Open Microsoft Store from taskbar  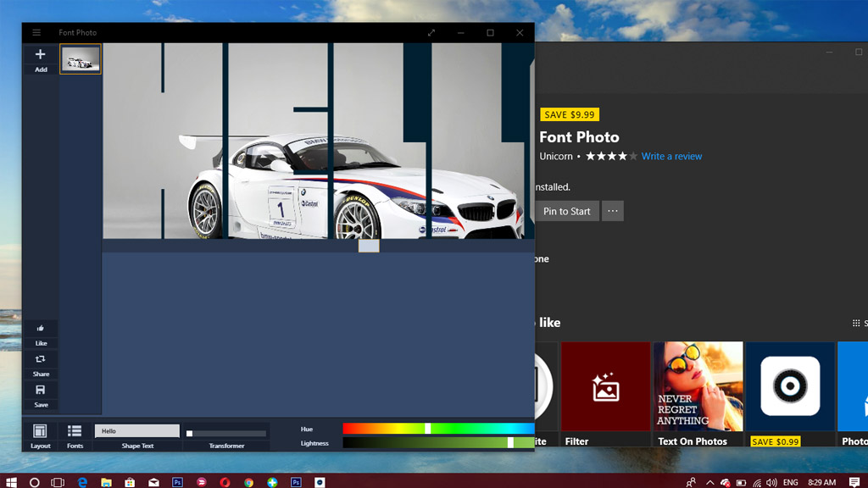[x=130, y=482]
